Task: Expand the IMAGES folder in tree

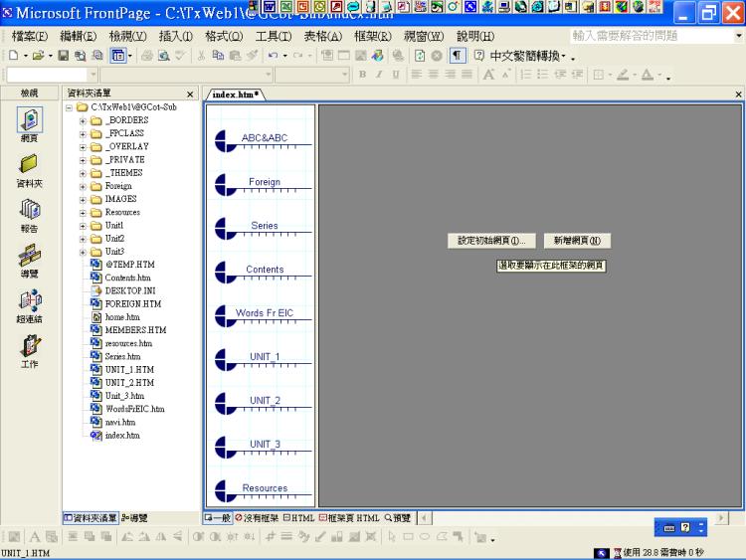Action: coord(84,199)
